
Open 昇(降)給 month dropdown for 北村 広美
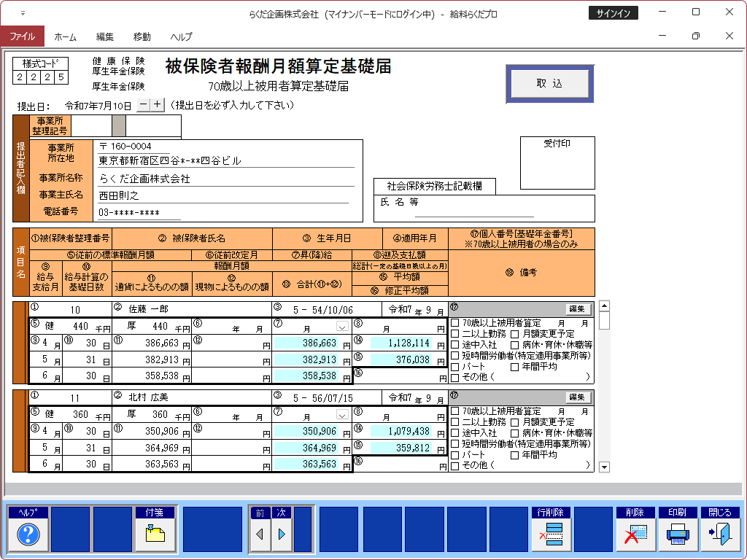[x=342, y=415]
